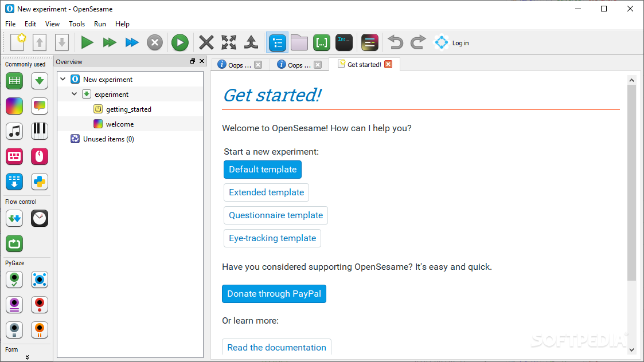Redo the last action
Screen dimensions: 644x362
418,42
